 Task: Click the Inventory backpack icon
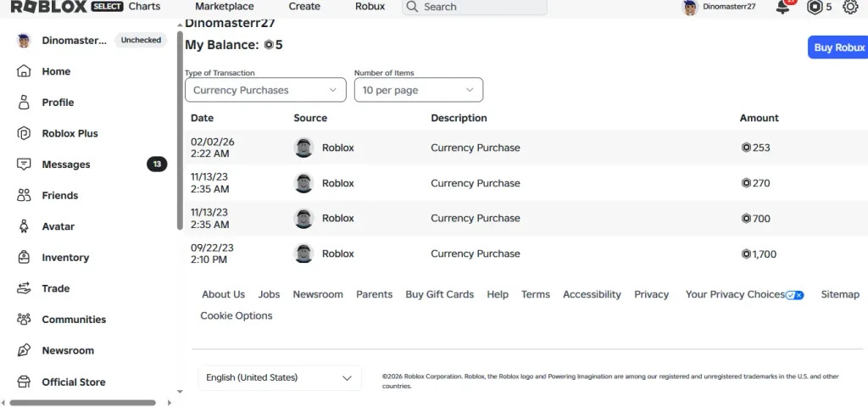(24, 258)
